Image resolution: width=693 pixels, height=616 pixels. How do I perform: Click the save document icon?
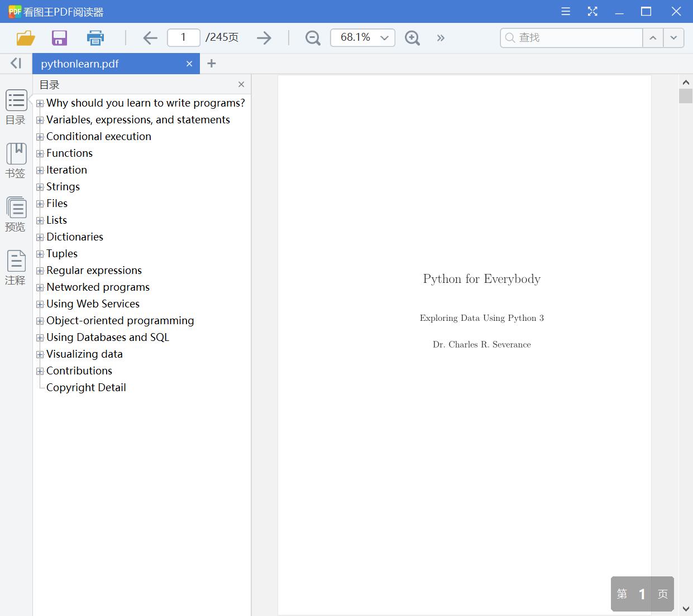tap(59, 38)
